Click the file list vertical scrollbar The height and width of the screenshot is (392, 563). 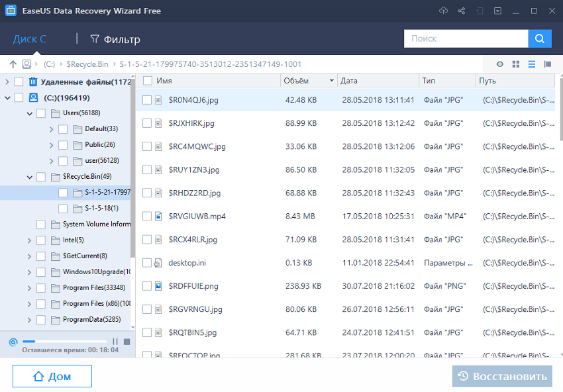coord(561,109)
